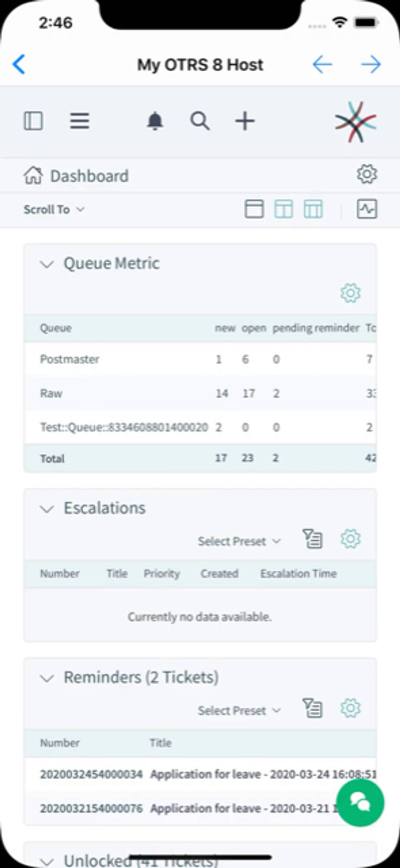
Task: Switch to three-column layout
Action: coord(313,209)
